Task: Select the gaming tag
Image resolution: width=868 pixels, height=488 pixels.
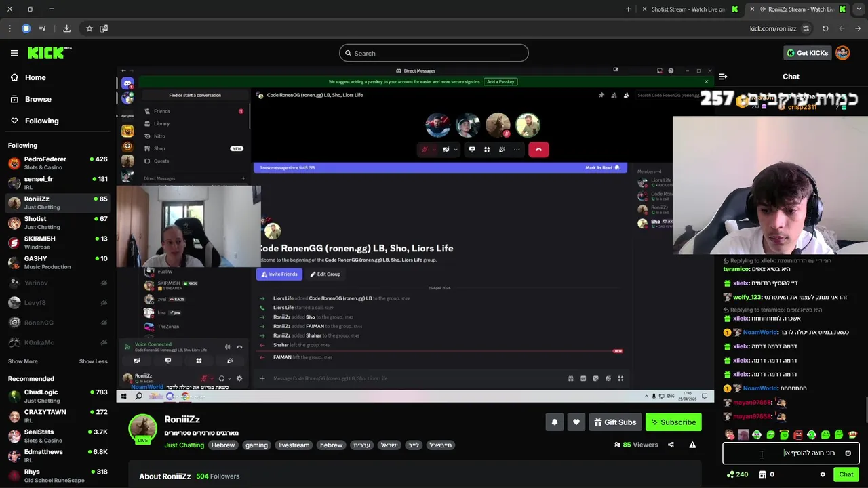Action: point(256,445)
